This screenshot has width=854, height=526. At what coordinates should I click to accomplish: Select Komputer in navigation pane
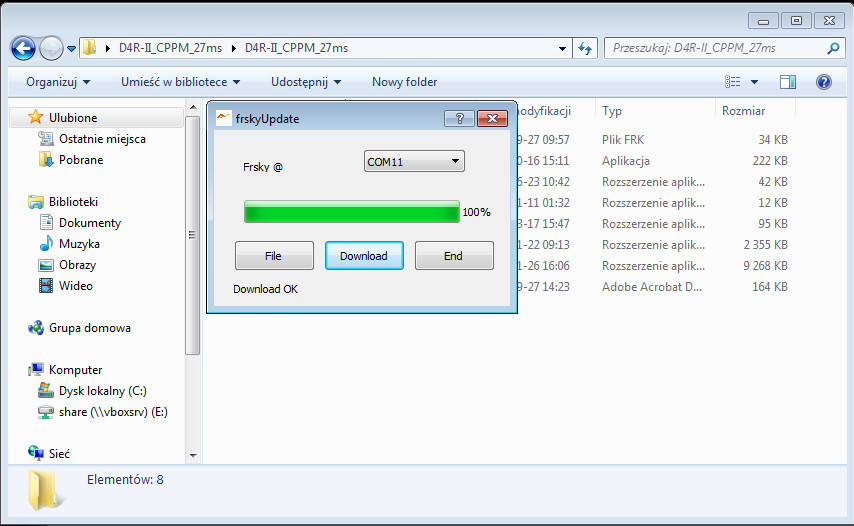75,370
